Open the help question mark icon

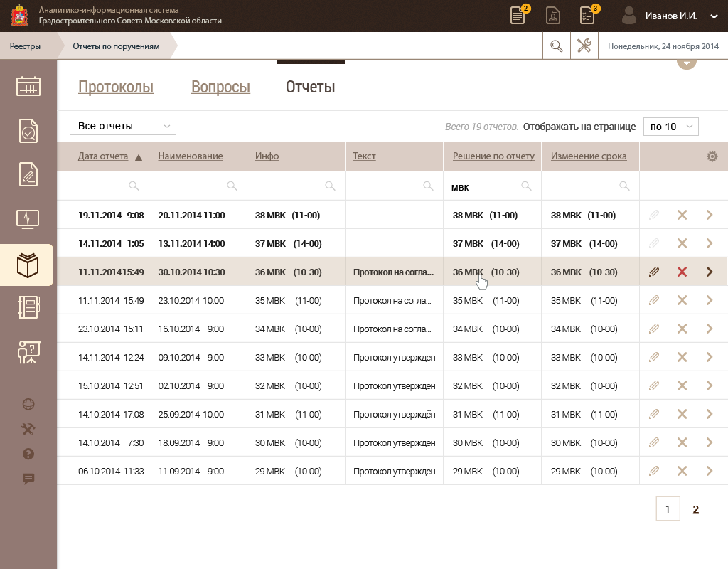[28, 454]
